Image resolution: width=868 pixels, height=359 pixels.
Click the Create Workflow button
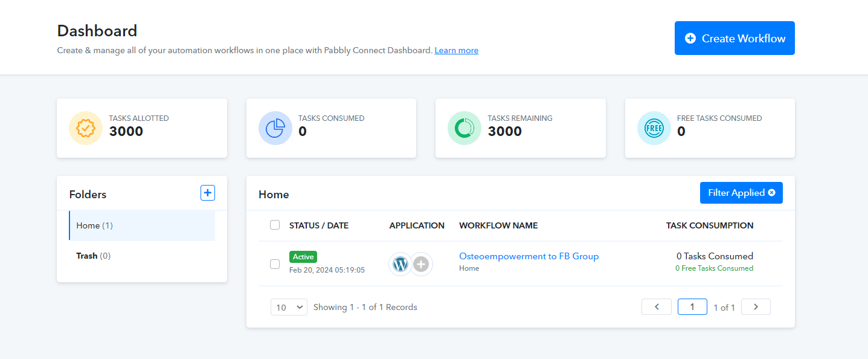(x=735, y=38)
